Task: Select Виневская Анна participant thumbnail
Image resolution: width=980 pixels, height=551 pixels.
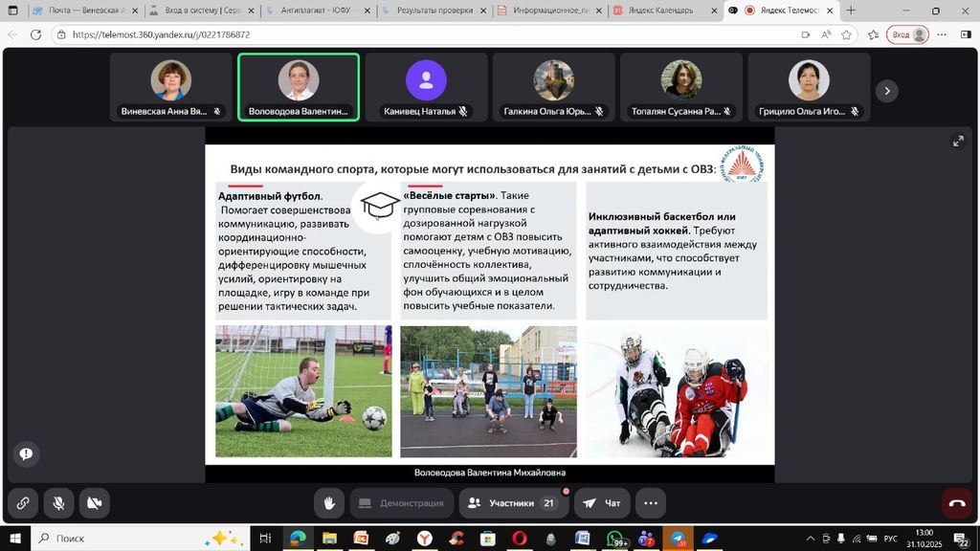Action: pos(171,87)
